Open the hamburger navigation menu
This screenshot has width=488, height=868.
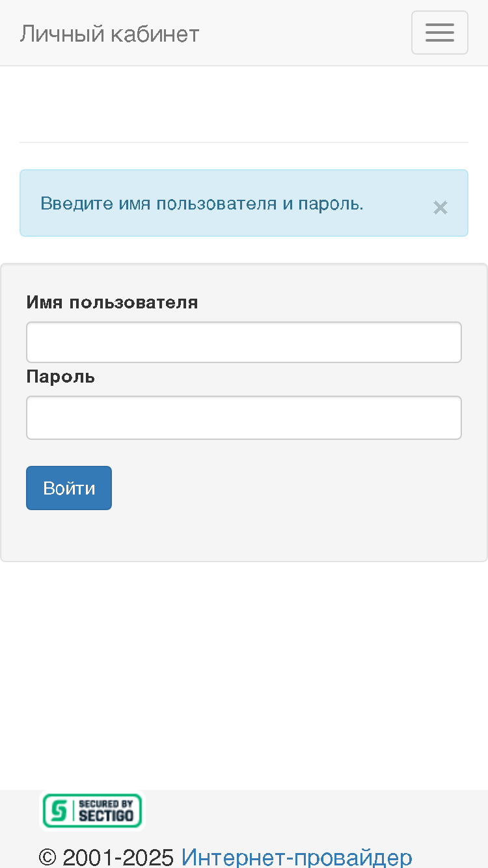pyautogui.click(x=440, y=33)
